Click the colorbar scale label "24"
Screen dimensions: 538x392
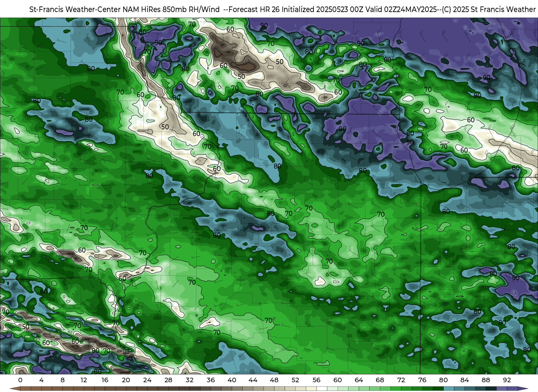pyautogui.click(x=147, y=380)
